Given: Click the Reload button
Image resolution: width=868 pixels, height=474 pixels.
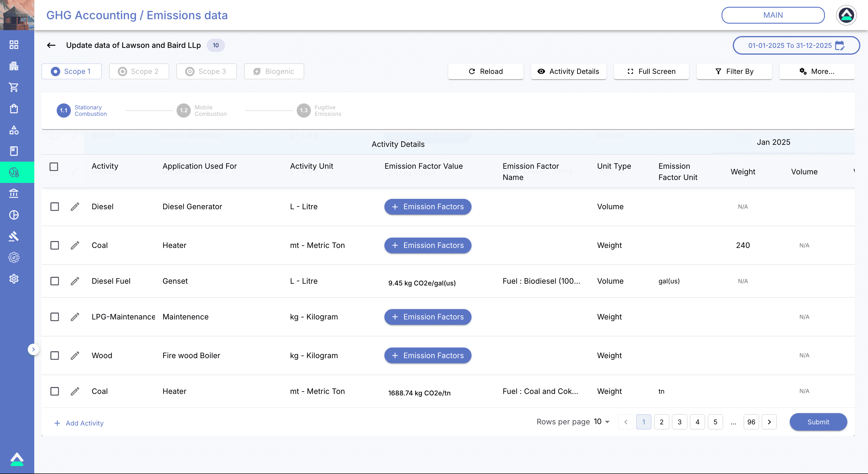Looking at the screenshot, I should [486, 72].
